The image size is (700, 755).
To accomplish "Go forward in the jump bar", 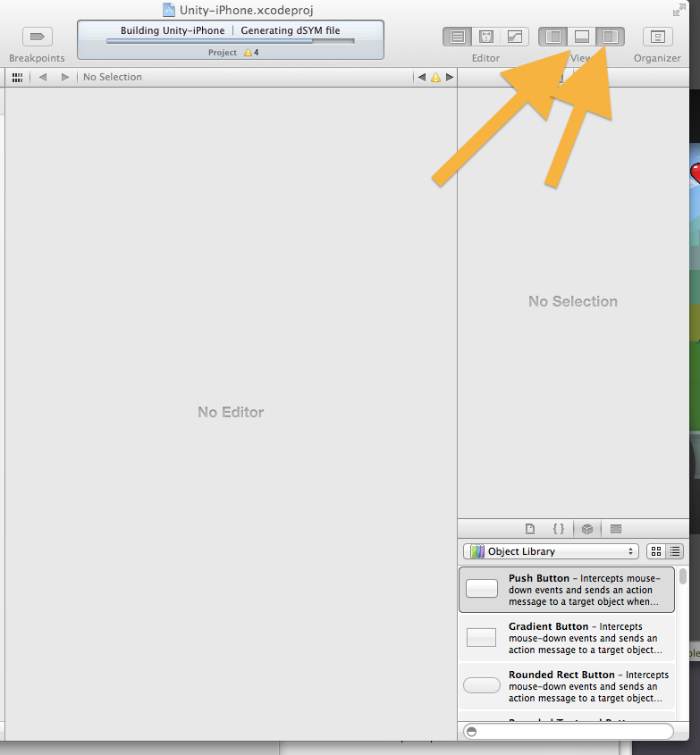I will click(65, 77).
